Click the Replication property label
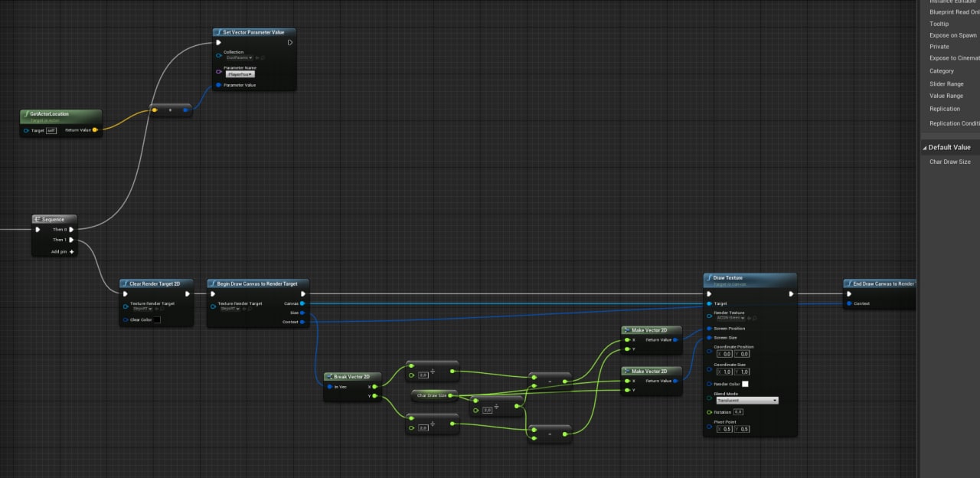 click(x=945, y=109)
